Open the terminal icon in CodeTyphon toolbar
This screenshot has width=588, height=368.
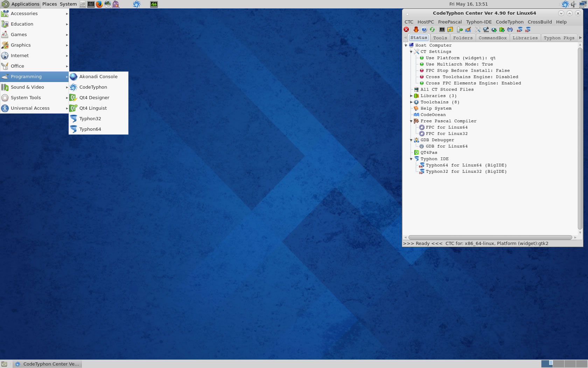point(442,30)
